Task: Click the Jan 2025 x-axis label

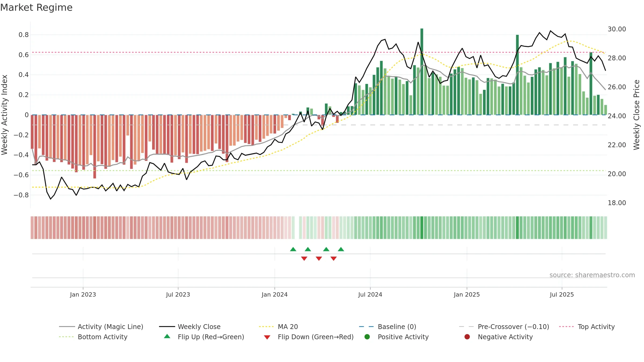Action: [x=467, y=294]
